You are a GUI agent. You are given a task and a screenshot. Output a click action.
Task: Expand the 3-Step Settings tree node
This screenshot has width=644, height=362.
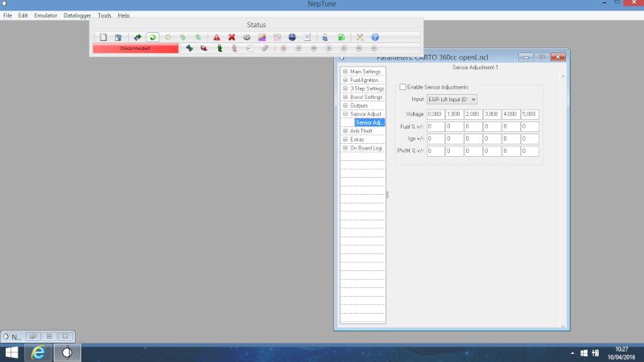pos(345,88)
